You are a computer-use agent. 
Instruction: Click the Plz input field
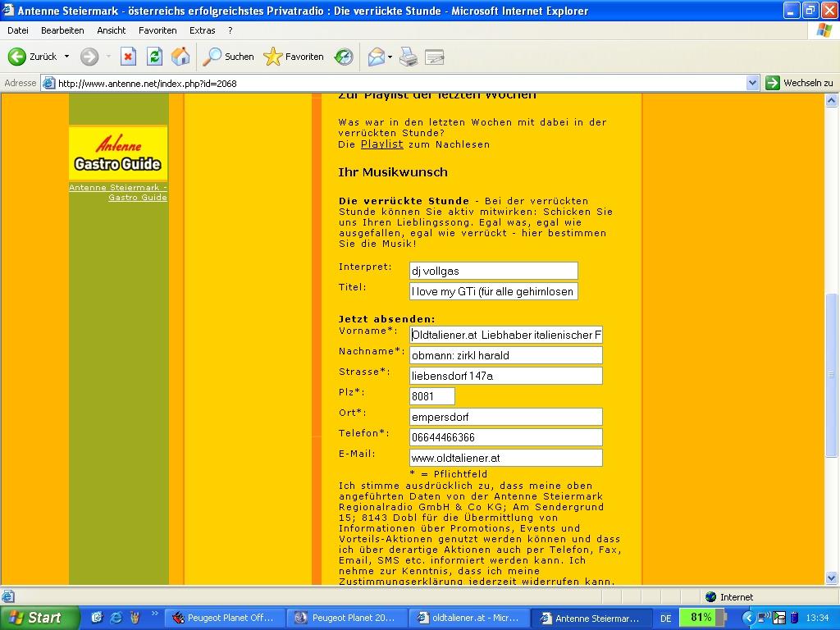point(431,396)
